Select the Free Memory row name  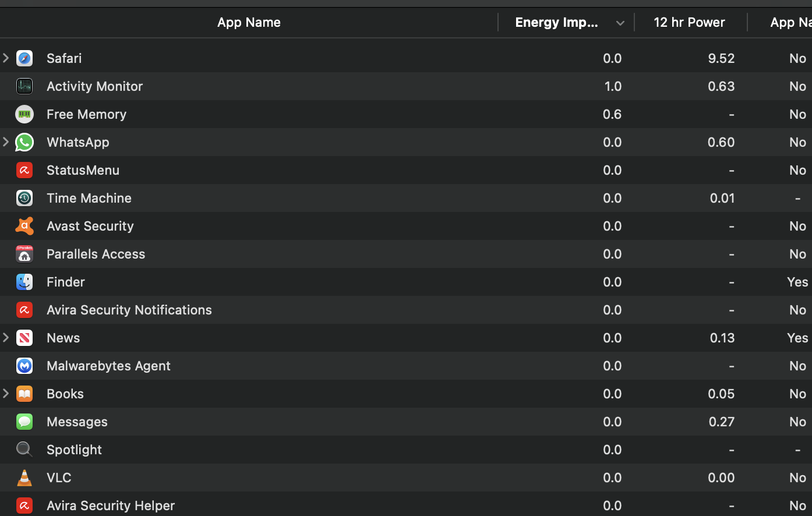(x=86, y=114)
